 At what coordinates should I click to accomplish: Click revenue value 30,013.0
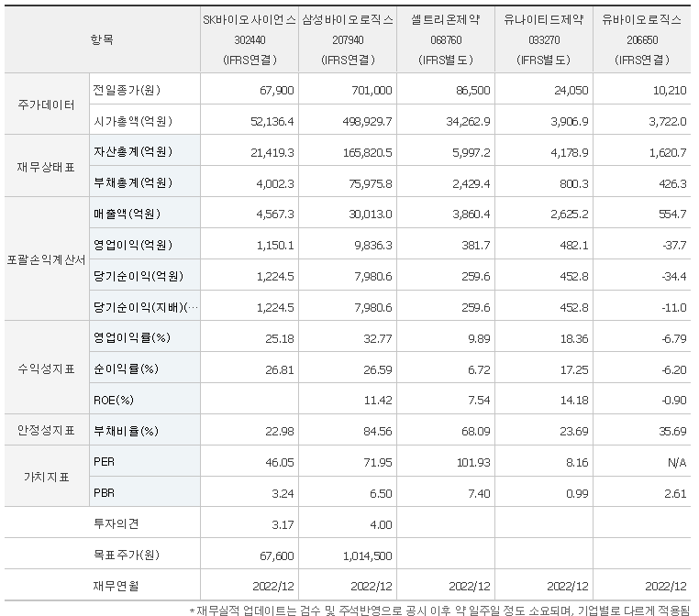coord(371,214)
